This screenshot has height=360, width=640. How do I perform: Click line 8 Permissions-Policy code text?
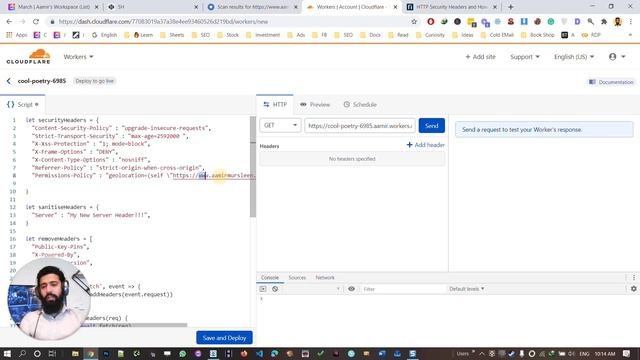[x=144, y=176]
